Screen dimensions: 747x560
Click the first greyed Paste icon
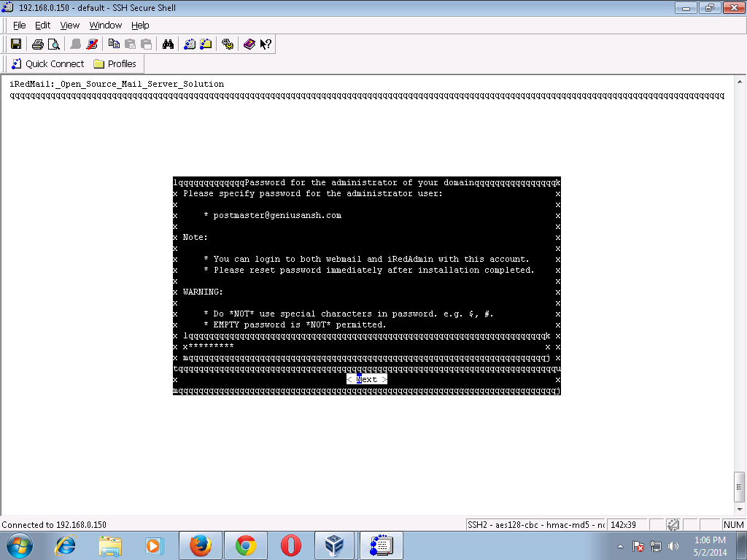pos(130,44)
